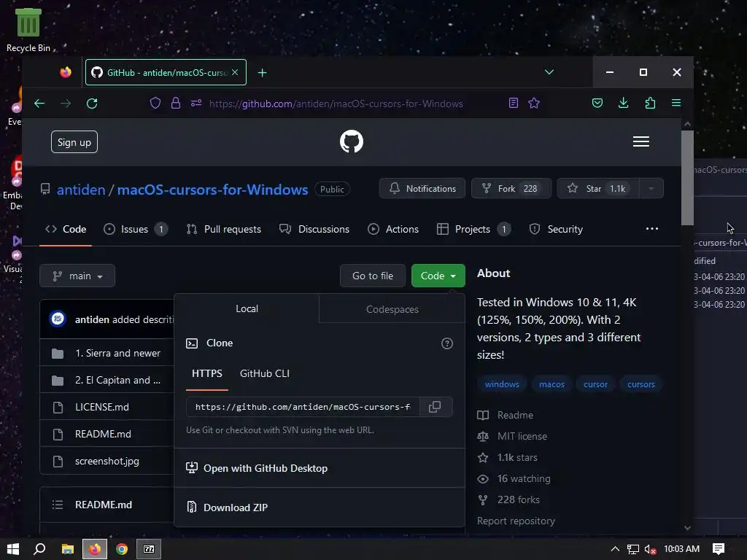This screenshot has width=747, height=560.
Task: Click Go to file button
Action: point(373,276)
